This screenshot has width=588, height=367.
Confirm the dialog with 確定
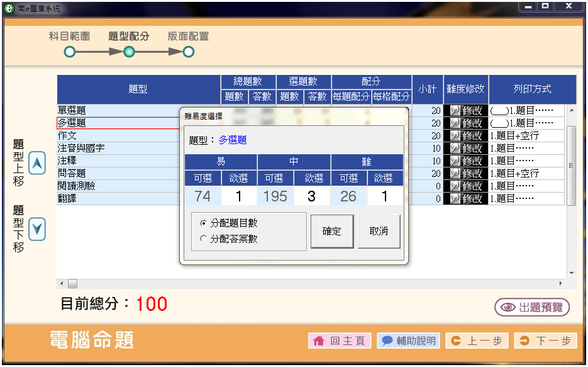tap(332, 231)
